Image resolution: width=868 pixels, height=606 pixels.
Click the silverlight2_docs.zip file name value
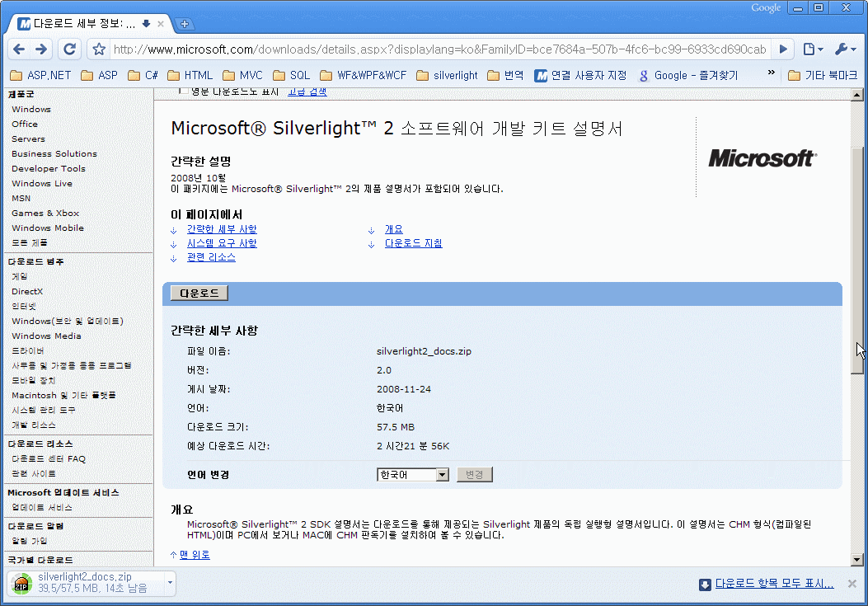(424, 351)
